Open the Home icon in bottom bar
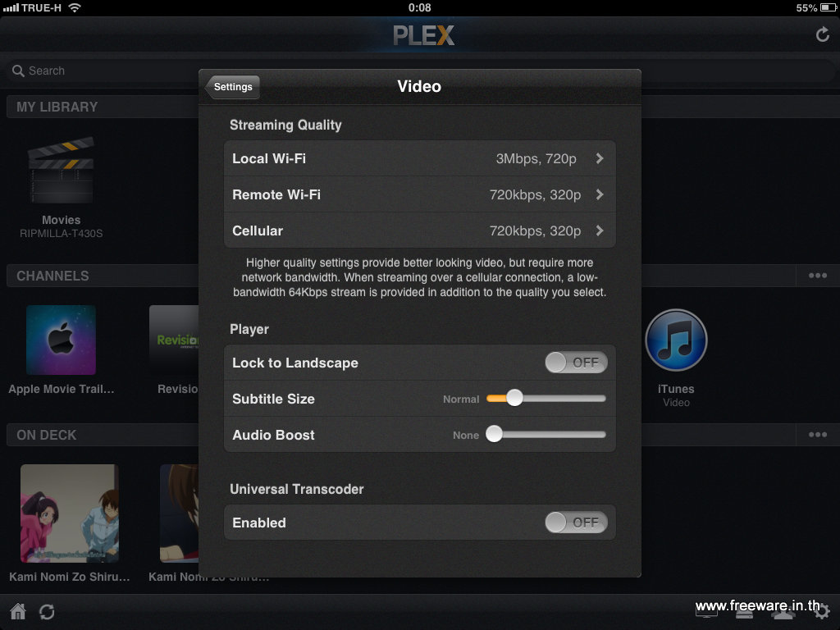The image size is (840, 630). coord(18,610)
